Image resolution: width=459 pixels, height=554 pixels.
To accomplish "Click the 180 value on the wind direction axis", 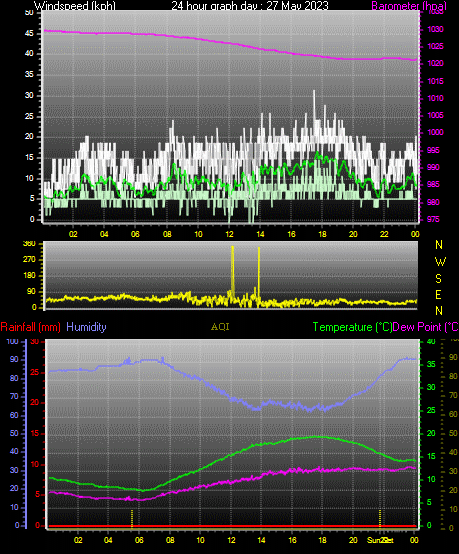I will [29, 275].
